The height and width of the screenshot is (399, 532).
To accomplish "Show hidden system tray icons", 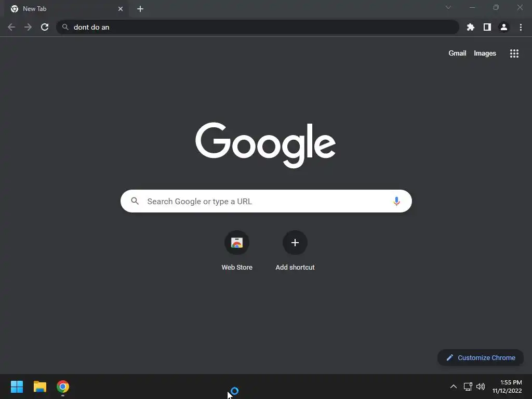I will [453, 387].
